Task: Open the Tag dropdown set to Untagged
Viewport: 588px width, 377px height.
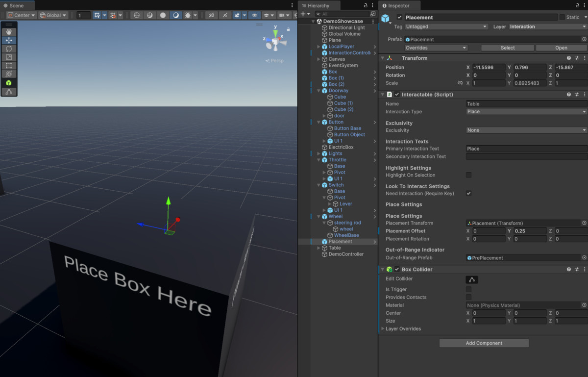Action: [x=446, y=26]
